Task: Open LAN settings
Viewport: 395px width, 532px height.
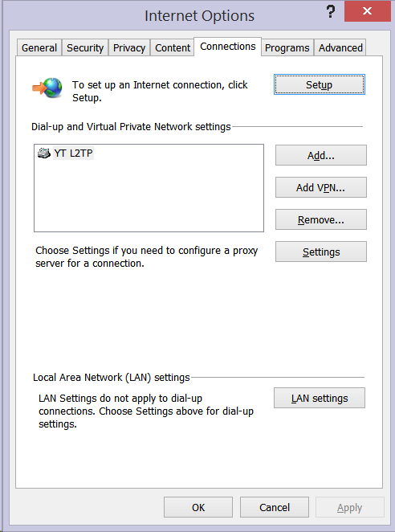Action: [x=320, y=398]
